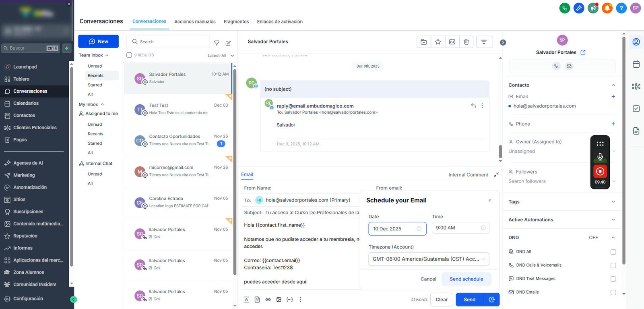
Task: Enable DND Calls & Voicemails checkbox
Action: (613, 265)
